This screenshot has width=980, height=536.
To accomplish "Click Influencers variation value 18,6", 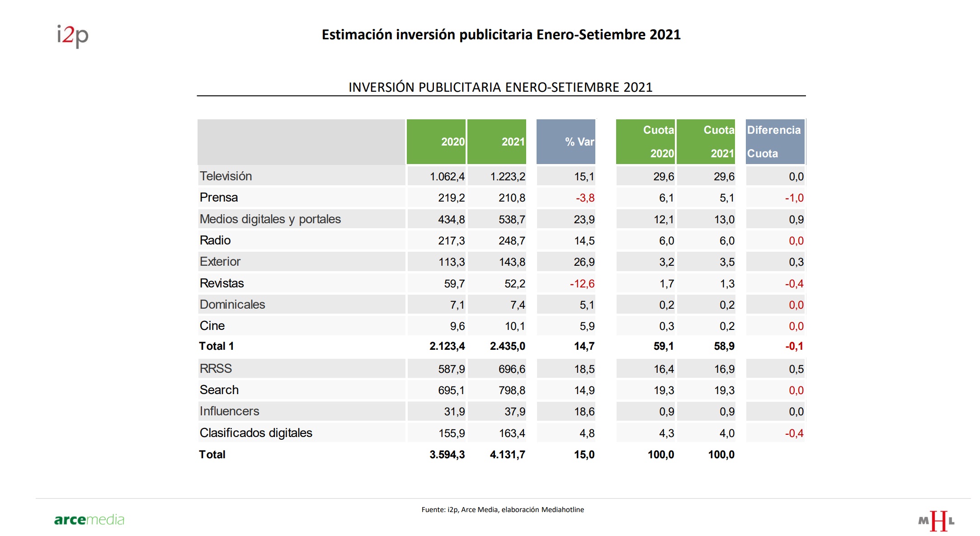I will click(584, 412).
